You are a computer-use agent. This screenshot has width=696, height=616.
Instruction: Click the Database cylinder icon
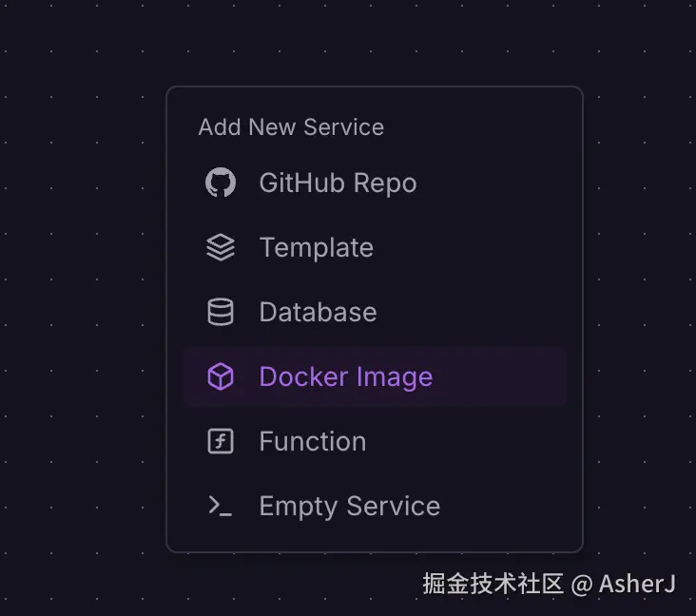tap(221, 312)
